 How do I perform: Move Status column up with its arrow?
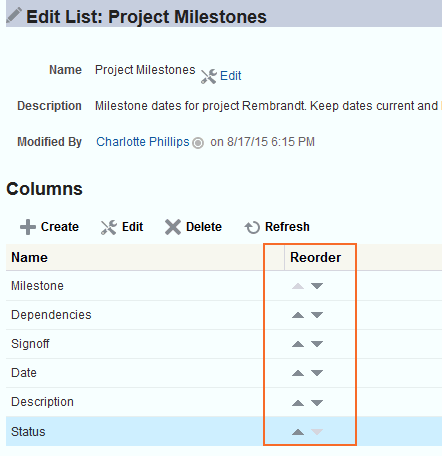298,432
